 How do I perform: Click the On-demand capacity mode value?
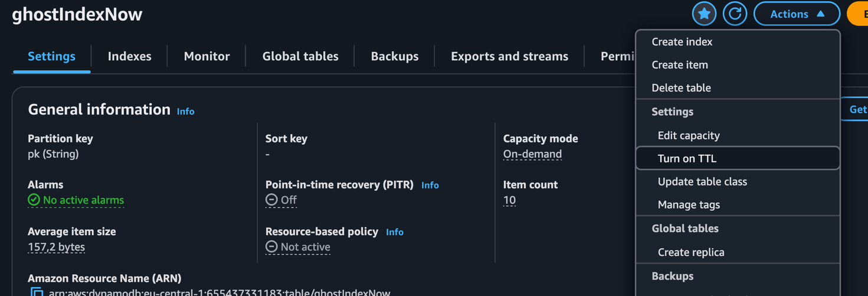coord(532,154)
